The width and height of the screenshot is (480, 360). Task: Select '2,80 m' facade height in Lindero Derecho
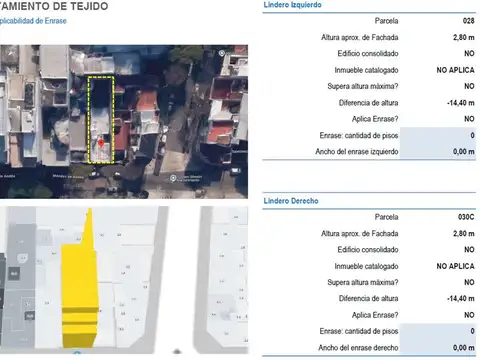464,233
